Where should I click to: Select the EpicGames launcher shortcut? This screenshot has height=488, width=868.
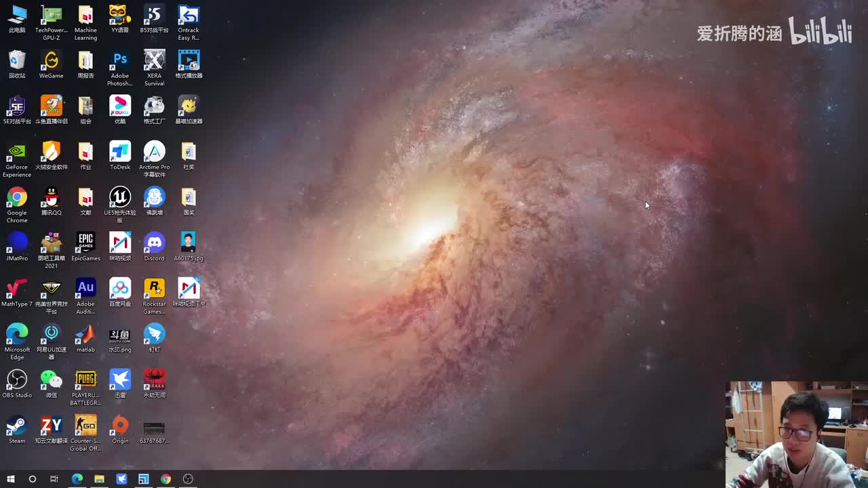(x=85, y=247)
